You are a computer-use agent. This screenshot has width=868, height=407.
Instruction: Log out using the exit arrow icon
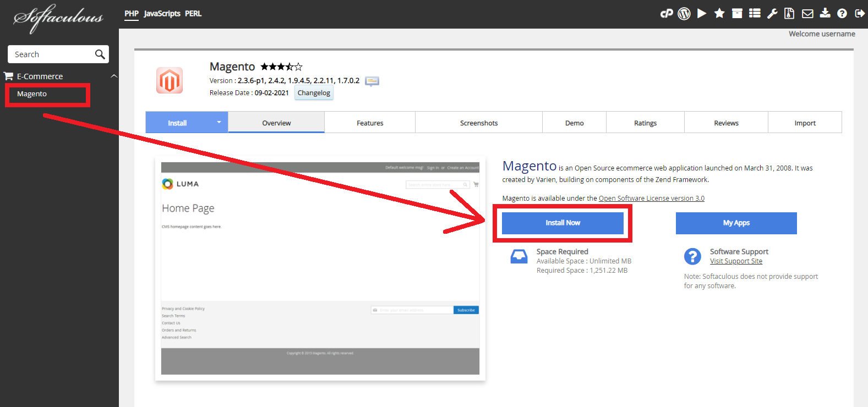[860, 14]
